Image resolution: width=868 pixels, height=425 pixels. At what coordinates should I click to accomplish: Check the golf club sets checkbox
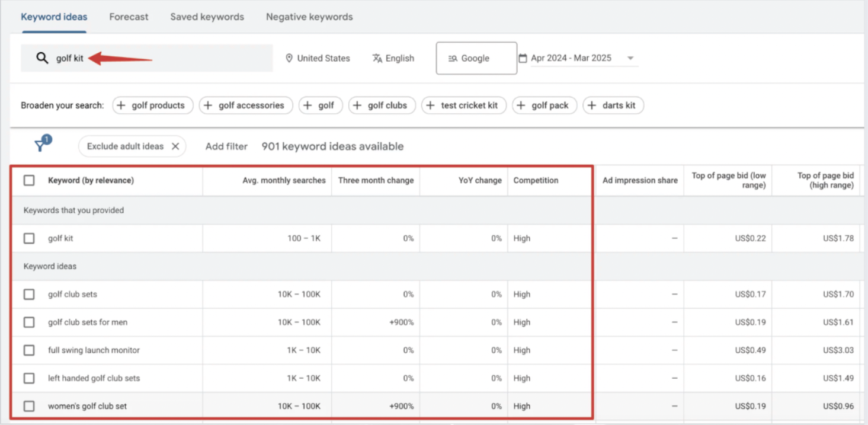29,294
